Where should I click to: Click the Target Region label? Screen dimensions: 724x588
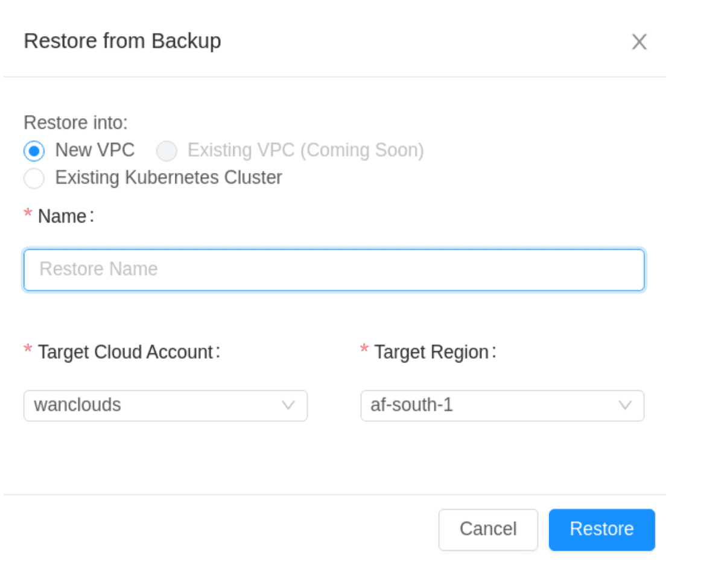pyautogui.click(x=434, y=352)
